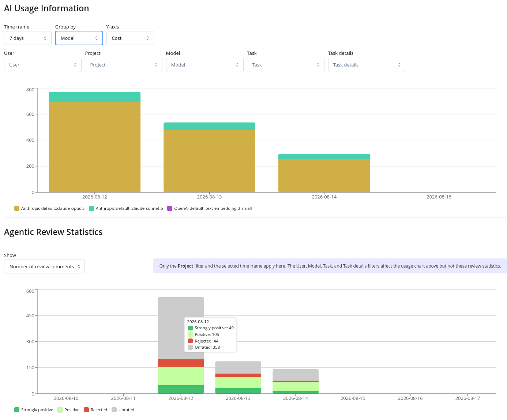Viewport: 507px width, 420px height.
Task: Click the AI Usage Information heading
Action: (x=46, y=8)
